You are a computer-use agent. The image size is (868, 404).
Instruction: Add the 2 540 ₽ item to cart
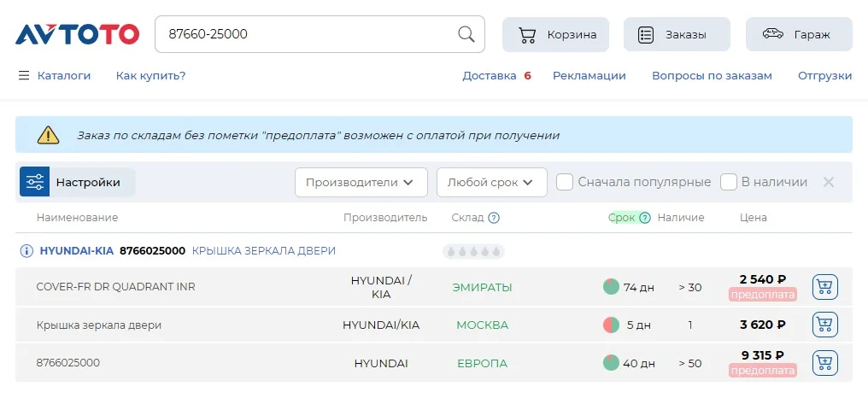click(824, 287)
